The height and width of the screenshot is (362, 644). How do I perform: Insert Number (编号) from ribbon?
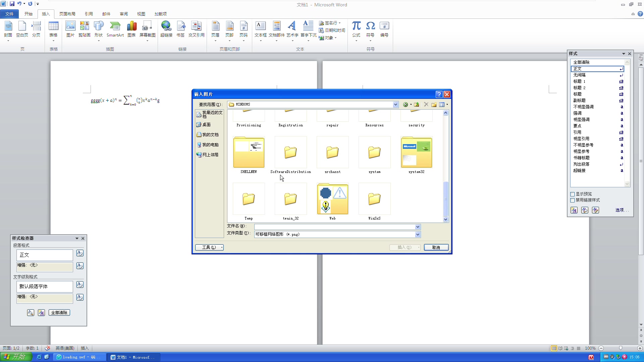coord(384,29)
